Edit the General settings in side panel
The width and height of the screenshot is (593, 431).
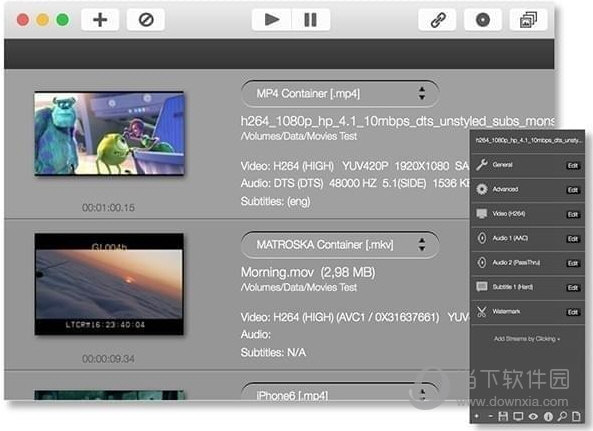click(x=573, y=166)
